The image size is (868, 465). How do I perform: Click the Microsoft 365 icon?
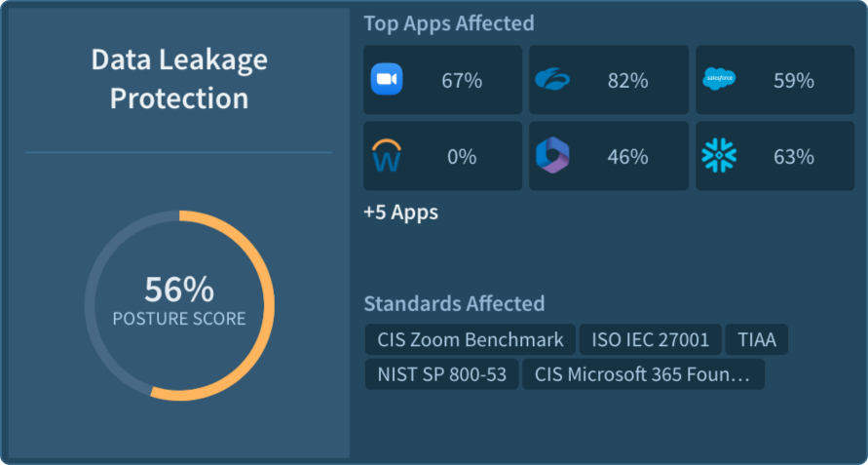tap(552, 156)
